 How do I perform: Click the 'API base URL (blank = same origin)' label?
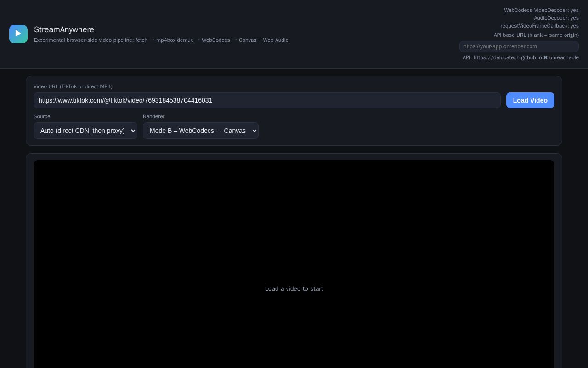536,35
